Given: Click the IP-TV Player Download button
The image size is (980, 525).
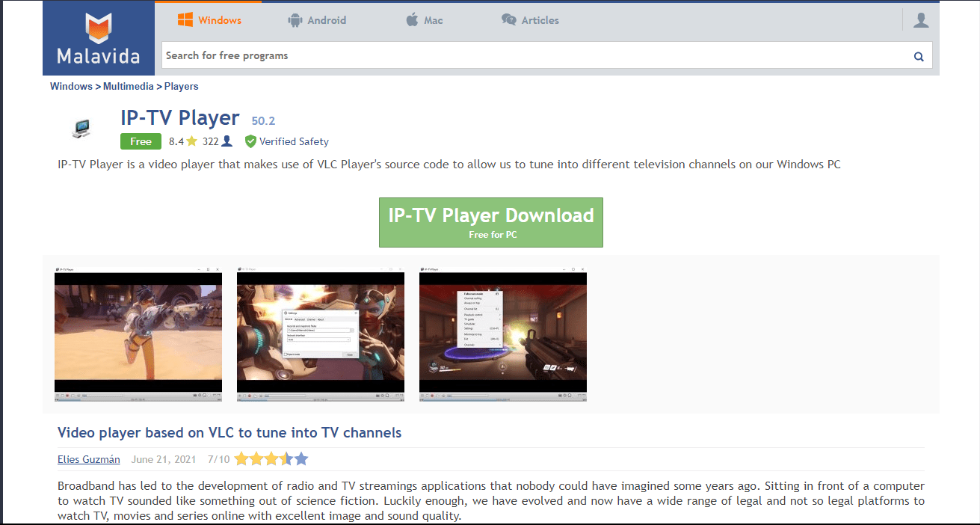Looking at the screenshot, I should (491, 222).
